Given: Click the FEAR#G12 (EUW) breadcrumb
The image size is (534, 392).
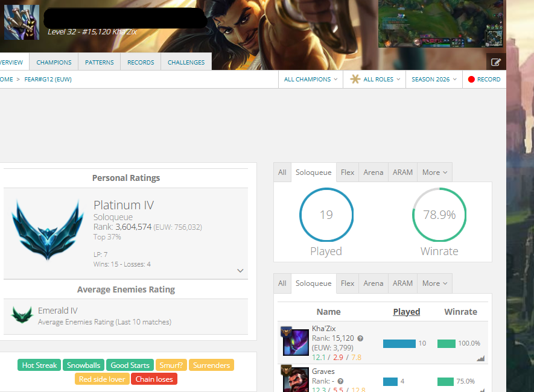Looking at the screenshot, I should (48, 79).
